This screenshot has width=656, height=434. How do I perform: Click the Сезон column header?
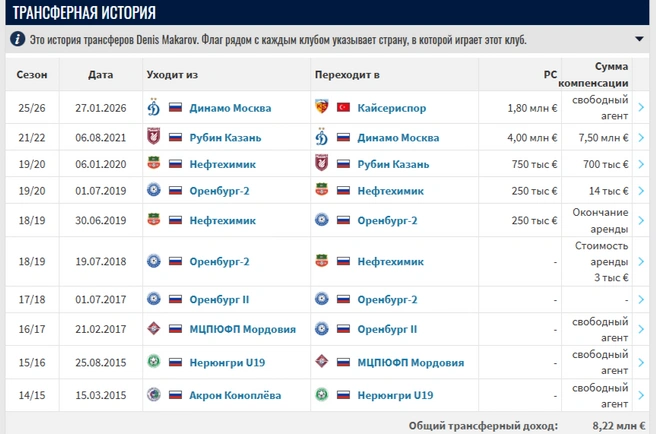(32, 74)
